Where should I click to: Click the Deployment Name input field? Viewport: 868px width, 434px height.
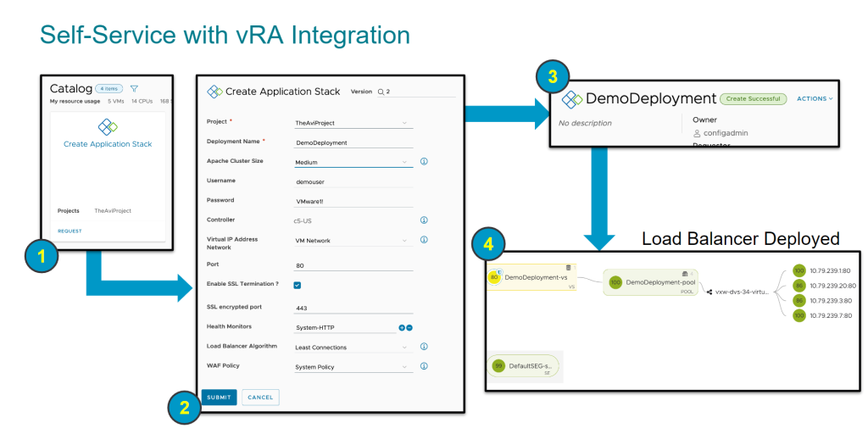pyautogui.click(x=353, y=142)
